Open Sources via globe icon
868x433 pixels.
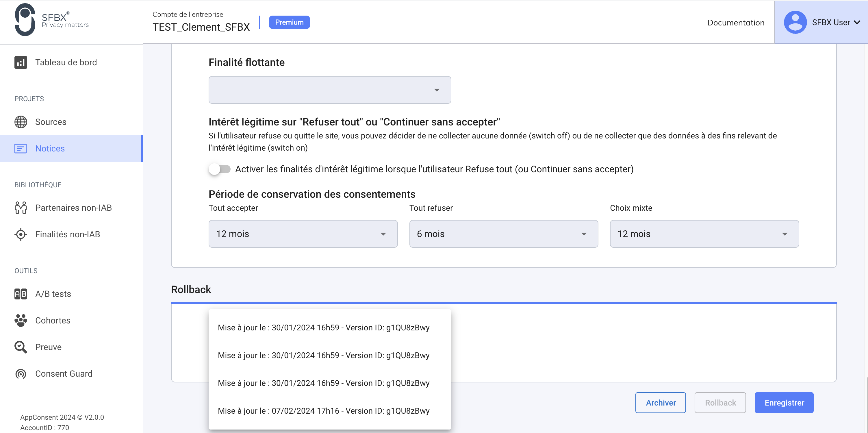(21, 122)
